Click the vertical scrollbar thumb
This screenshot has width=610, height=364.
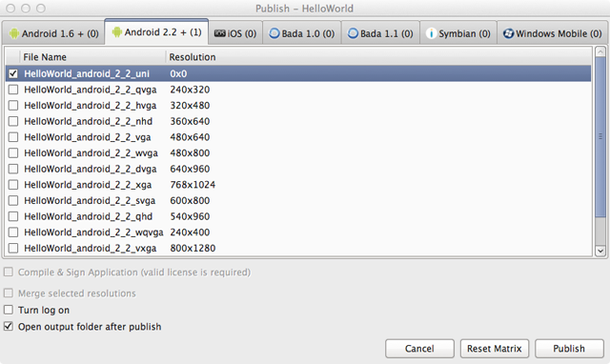click(600, 136)
